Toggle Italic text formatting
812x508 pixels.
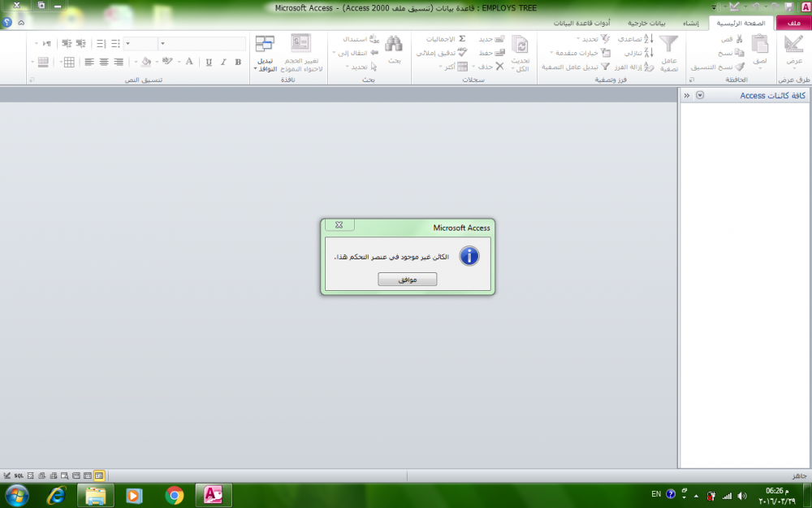[x=223, y=63]
